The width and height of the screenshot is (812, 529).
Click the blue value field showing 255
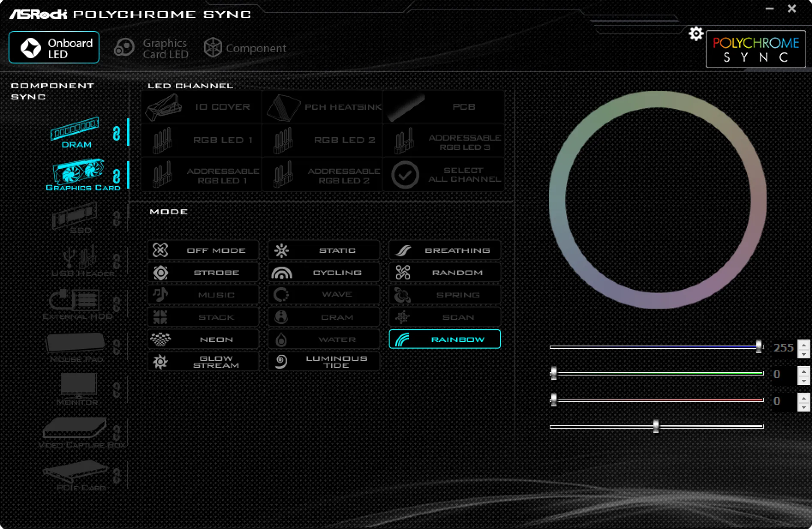tap(784, 348)
